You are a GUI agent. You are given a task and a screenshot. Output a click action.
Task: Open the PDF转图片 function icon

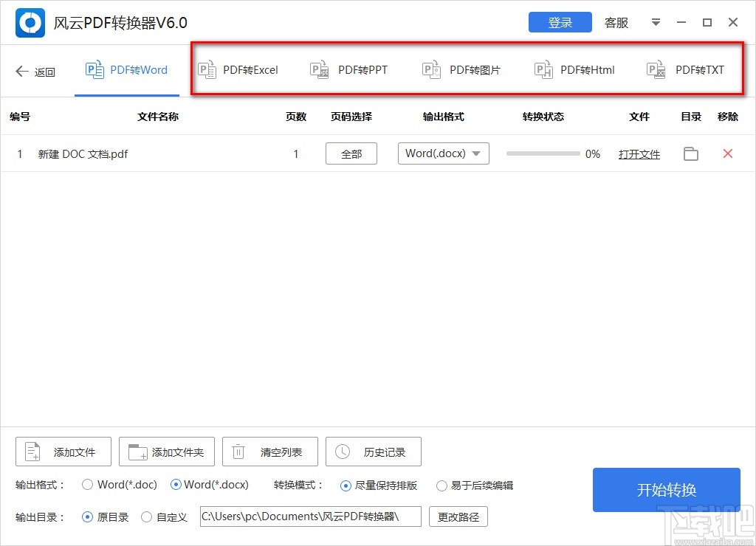point(432,69)
